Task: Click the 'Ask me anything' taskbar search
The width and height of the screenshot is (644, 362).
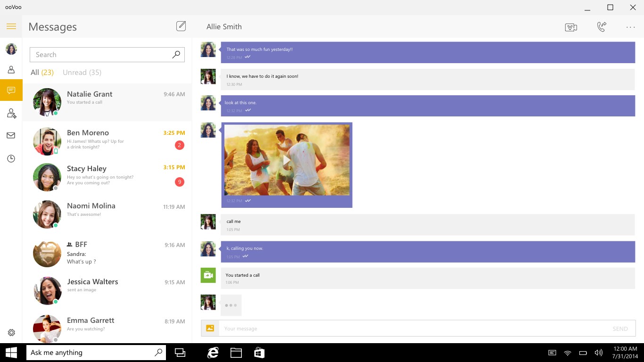Action: click(96, 353)
